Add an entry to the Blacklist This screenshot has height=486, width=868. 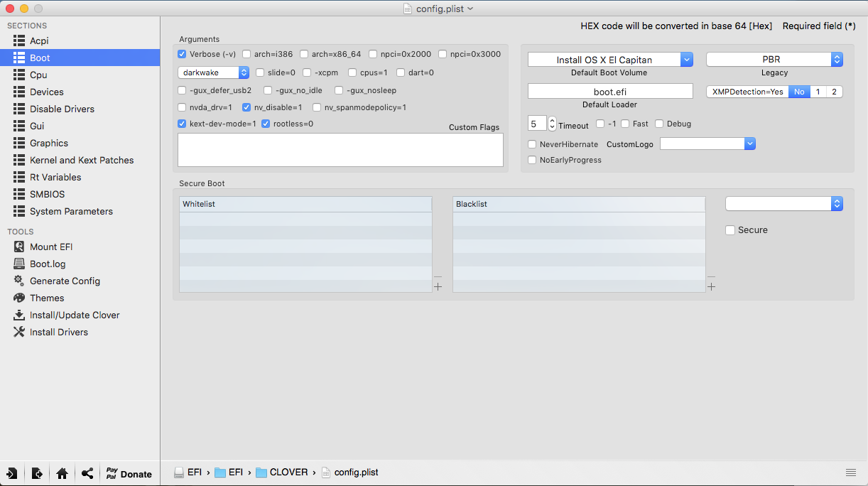coord(711,287)
